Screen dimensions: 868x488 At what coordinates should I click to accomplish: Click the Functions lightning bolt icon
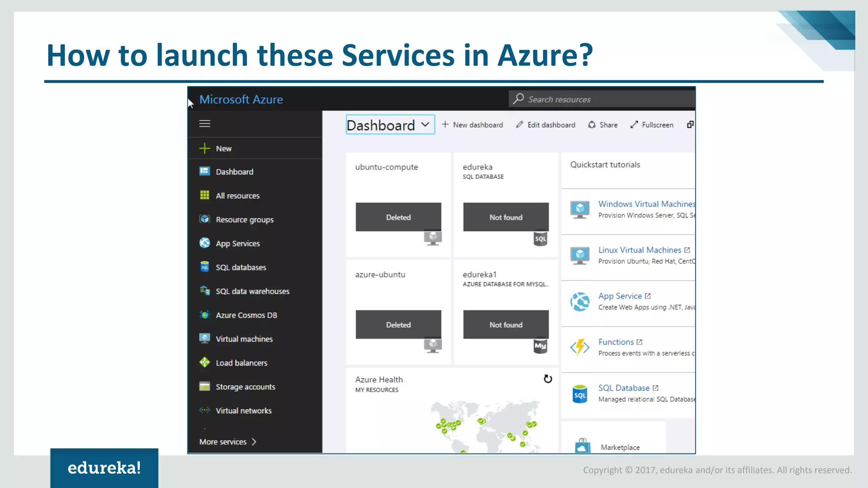(580, 347)
